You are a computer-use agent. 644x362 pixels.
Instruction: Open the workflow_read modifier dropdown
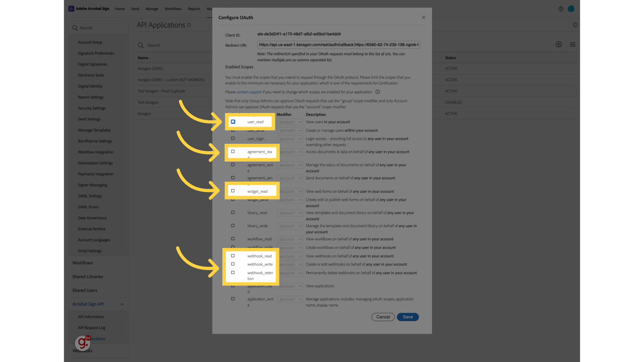click(x=290, y=239)
